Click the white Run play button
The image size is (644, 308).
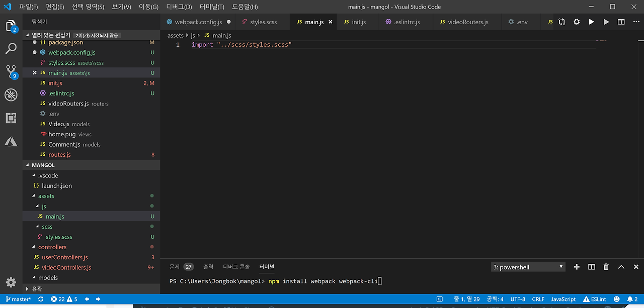[x=591, y=22]
